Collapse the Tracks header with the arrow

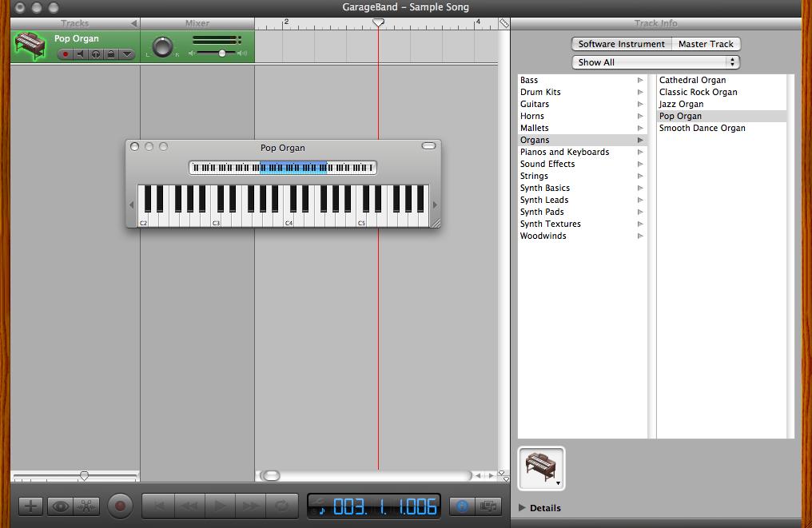click(x=133, y=23)
